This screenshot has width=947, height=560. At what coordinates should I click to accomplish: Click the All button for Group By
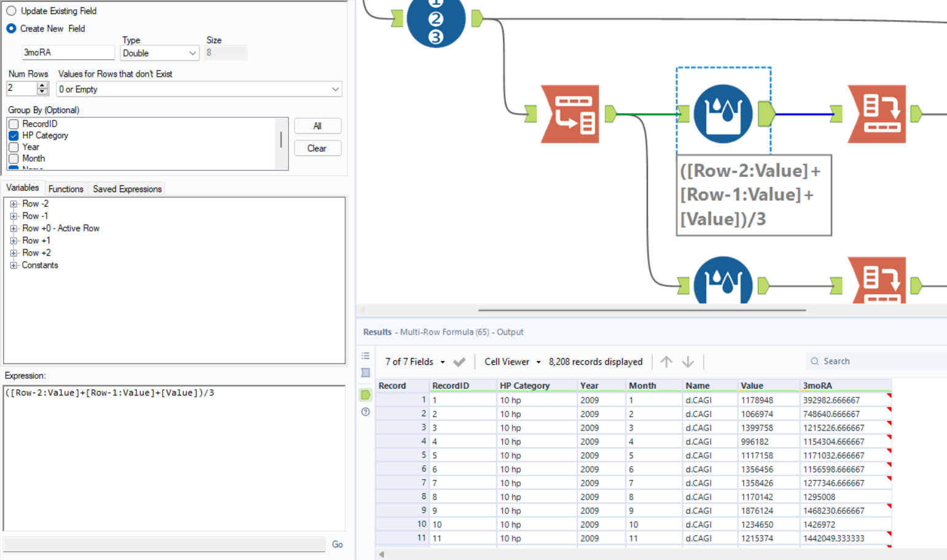317,126
